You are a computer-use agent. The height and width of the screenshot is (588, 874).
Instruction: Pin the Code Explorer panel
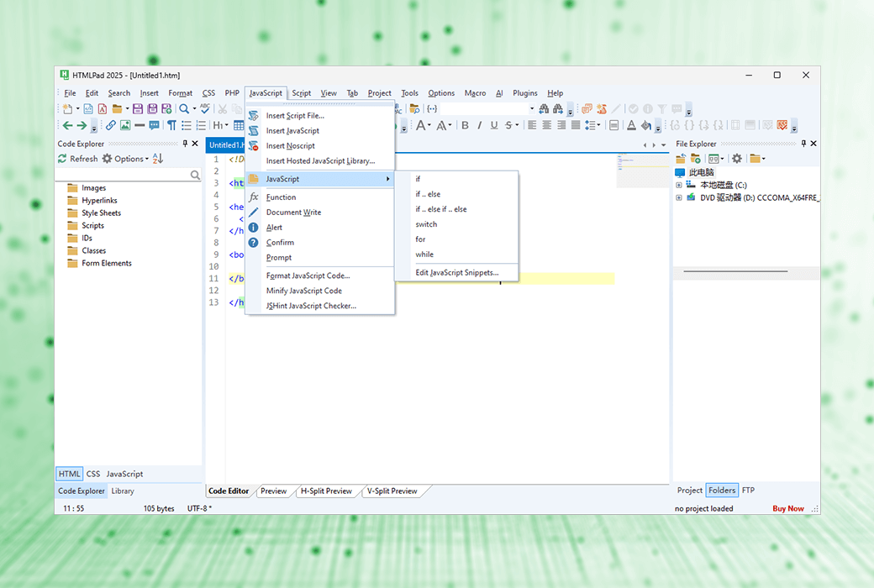click(185, 144)
